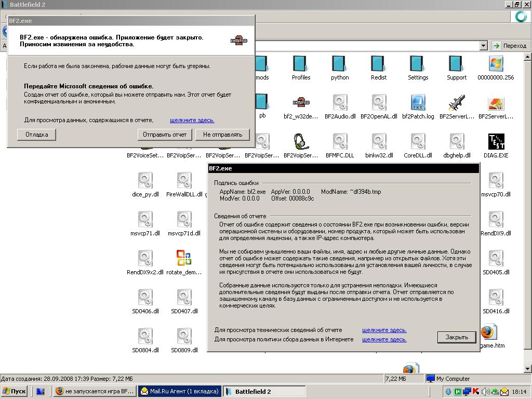The image size is (532, 399).
Task: Select the BF2Audio.dll file icon
Action: 340,103
